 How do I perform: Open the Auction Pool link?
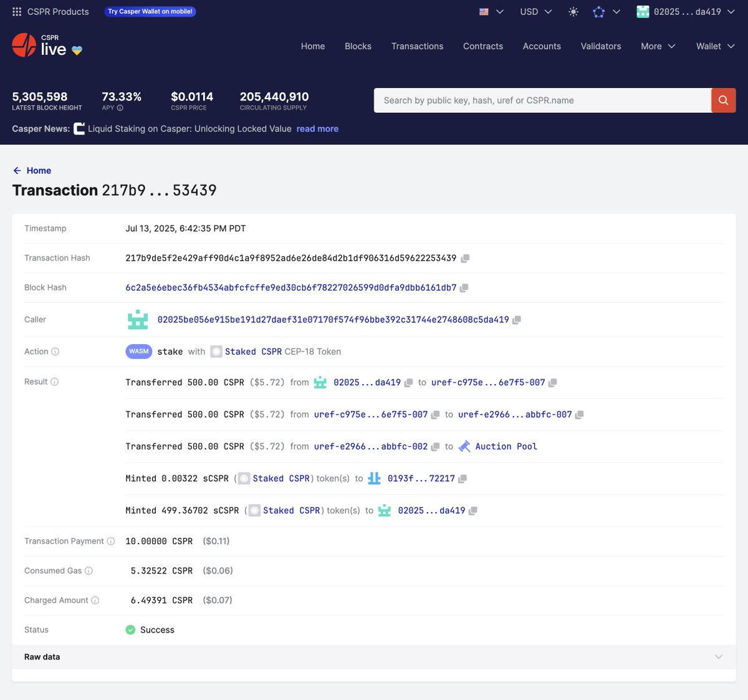pos(506,446)
